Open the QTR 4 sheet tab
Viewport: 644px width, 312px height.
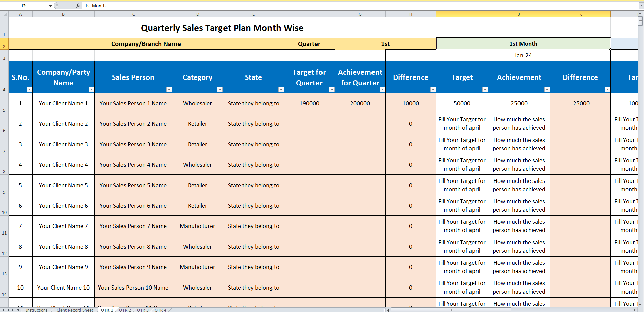[160, 310]
